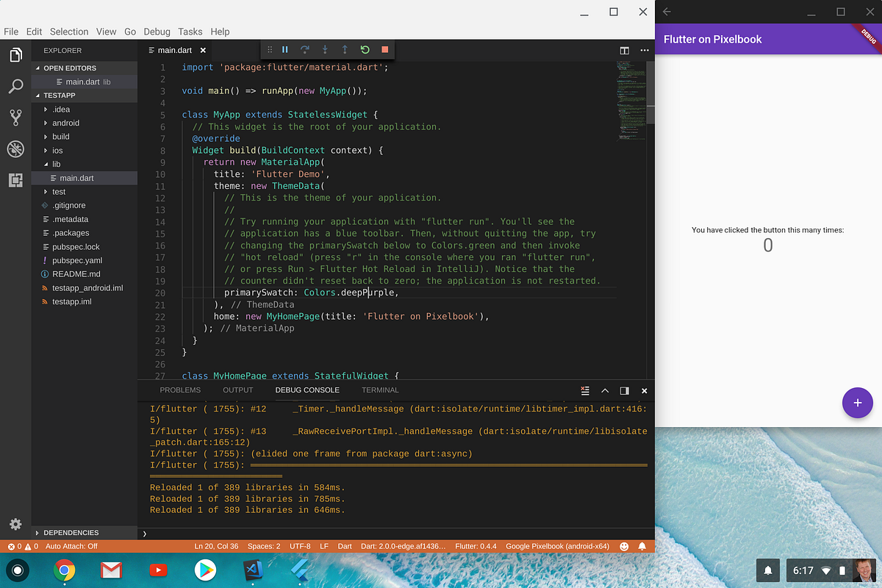The image size is (882, 588).
Task: Open the Debug menu
Action: coord(157,32)
